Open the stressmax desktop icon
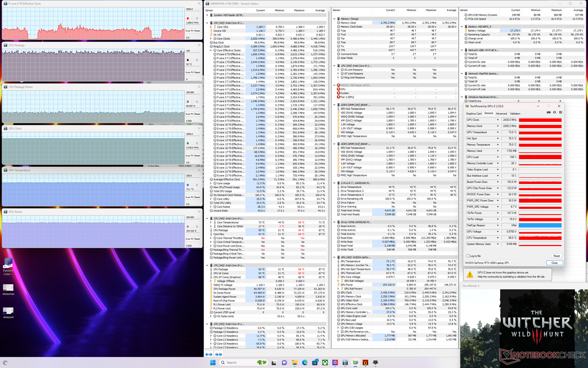Screen dimensions: 588x368 [8, 289]
